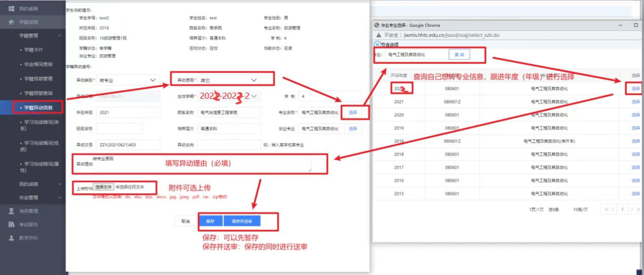The image size is (644, 275).
Task: Click the 总9条 total count text
Action: point(554,210)
